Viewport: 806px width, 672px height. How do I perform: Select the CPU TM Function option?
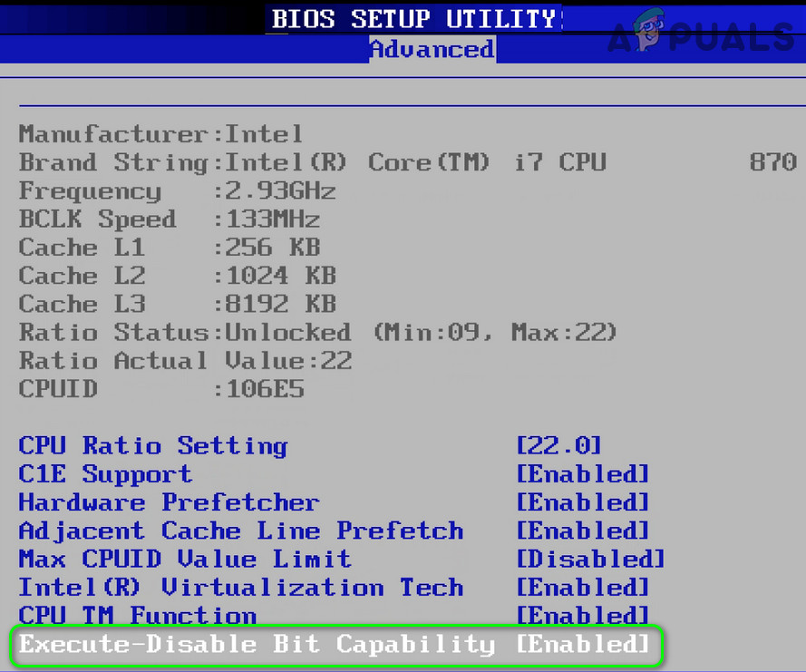(x=137, y=615)
